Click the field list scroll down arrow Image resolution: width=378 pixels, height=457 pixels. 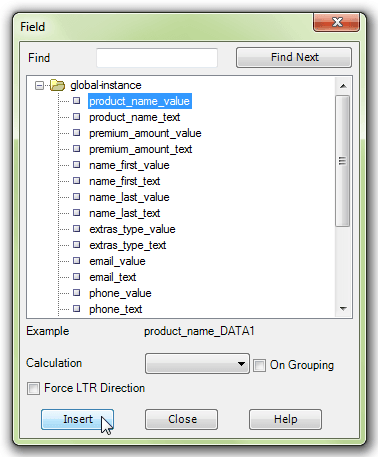point(343,309)
